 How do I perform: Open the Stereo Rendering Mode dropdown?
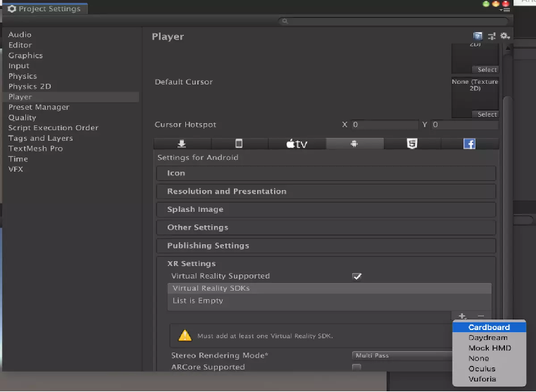[x=402, y=355]
